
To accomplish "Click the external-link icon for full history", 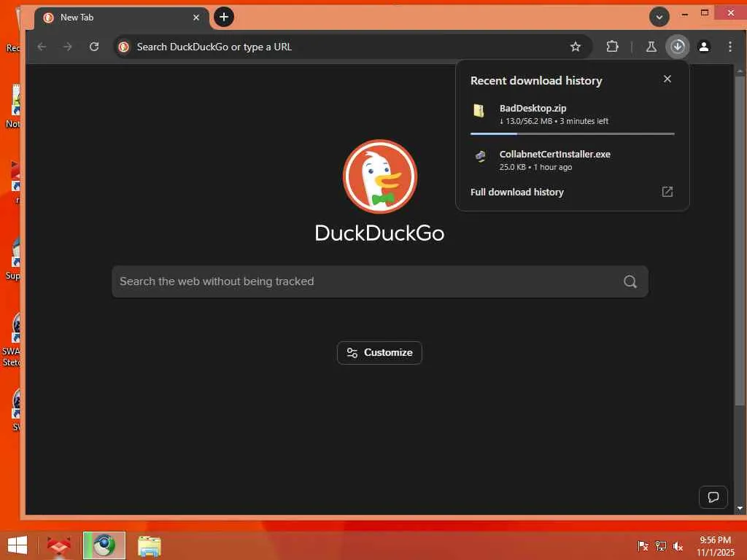I will pos(667,192).
